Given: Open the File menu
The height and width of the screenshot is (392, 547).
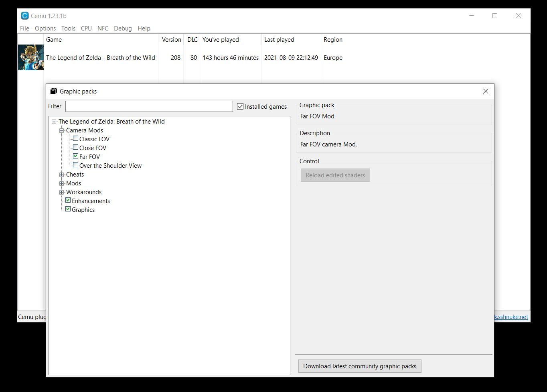Looking at the screenshot, I should (x=24, y=28).
